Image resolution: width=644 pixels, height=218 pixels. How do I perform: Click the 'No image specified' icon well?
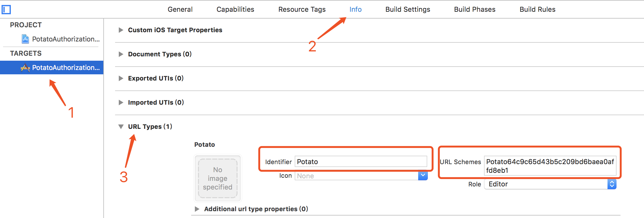pyautogui.click(x=217, y=178)
